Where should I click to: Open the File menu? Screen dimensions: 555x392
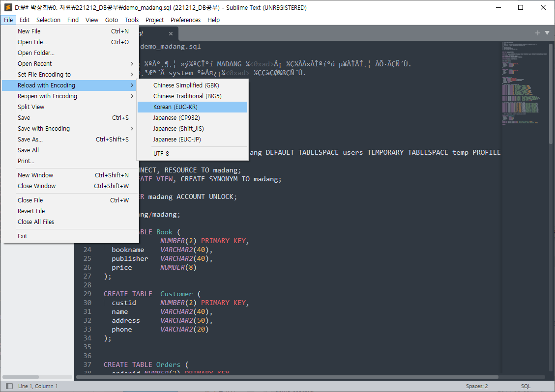8,20
